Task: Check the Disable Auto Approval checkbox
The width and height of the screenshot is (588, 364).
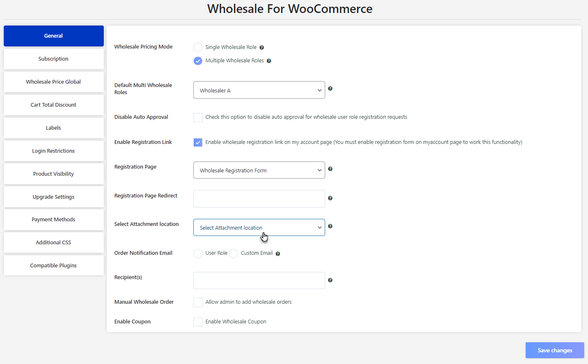Action: [x=198, y=118]
